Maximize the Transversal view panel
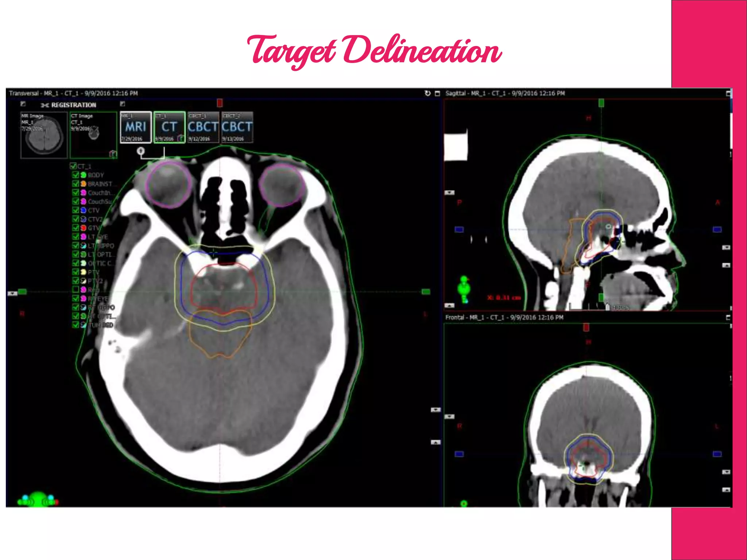This screenshot has height=560, width=747. [x=437, y=93]
